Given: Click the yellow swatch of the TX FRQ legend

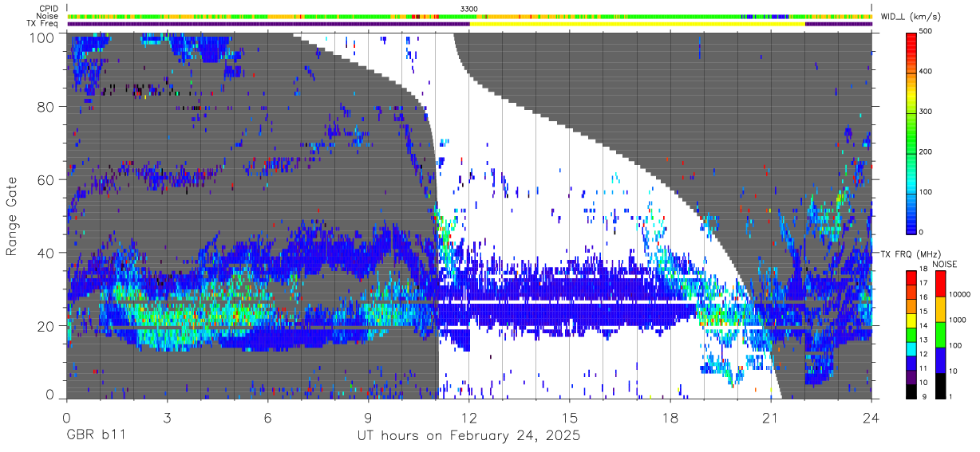Looking at the screenshot, I should [x=912, y=320].
